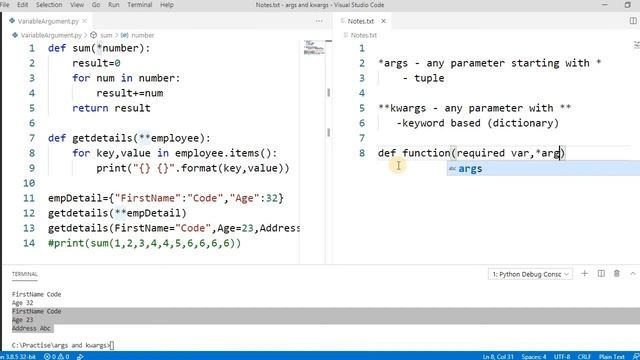Close the VariableArgument.py tab
The image size is (640, 360).
84,21
